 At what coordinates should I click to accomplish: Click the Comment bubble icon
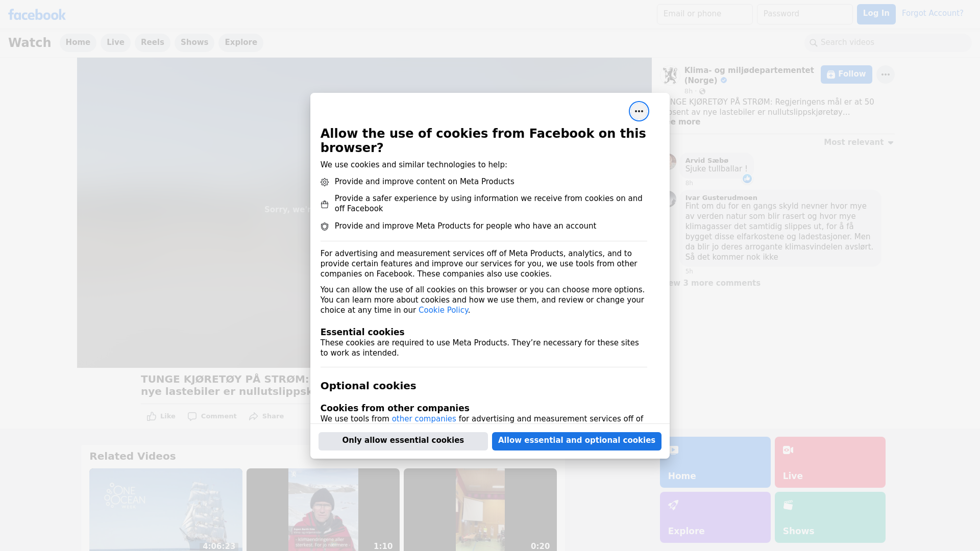pos(192,416)
